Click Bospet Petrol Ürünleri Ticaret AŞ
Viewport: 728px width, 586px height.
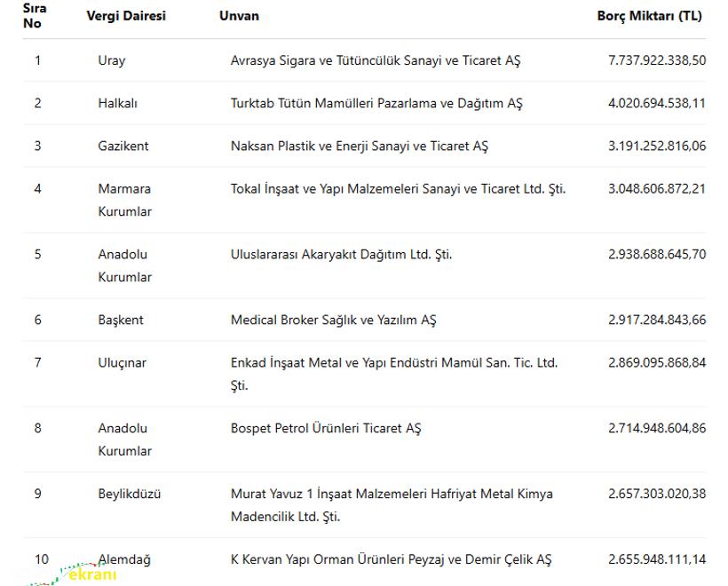[326, 428]
